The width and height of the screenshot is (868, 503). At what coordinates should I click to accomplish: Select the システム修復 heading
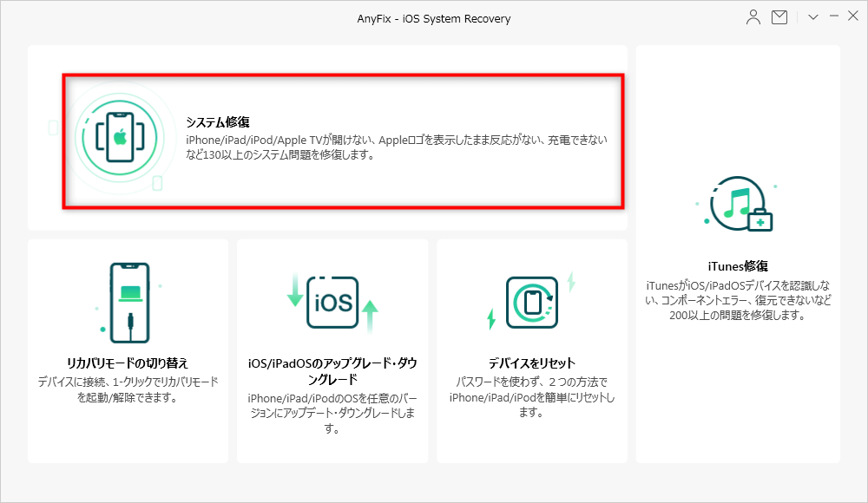[x=218, y=121]
